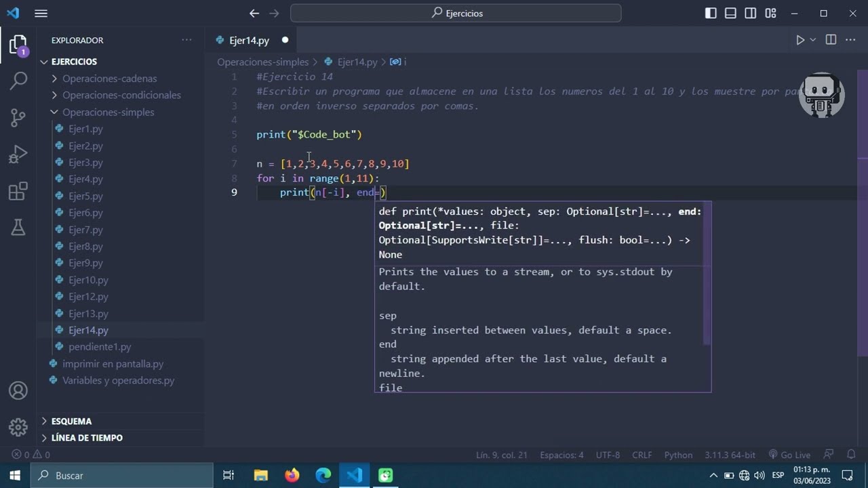Viewport: 868px width, 488px height.
Task: Run Python file with play button
Action: [800, 40]
